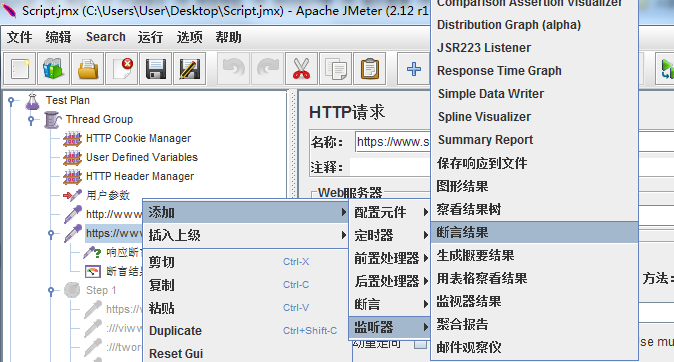Viewport: 674px width, 362px height.
Task: Open the 运行 menu
Action: pyautogui.click(x=150, y=37)
